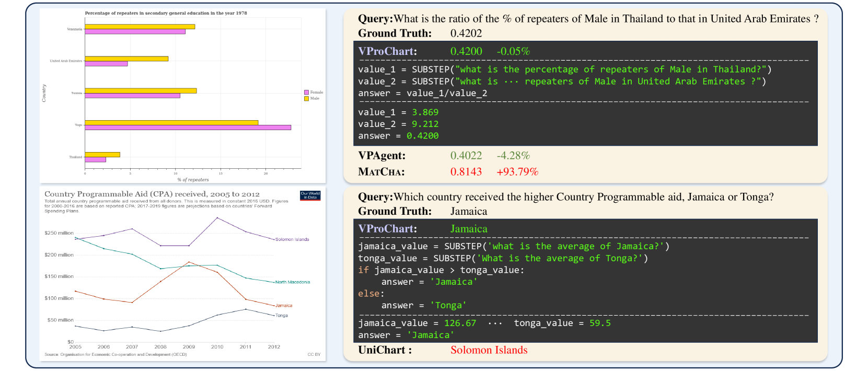This screenshot has height=371, width=868.
Task: Click the $100 million axis label
Action: pos(59,298)
